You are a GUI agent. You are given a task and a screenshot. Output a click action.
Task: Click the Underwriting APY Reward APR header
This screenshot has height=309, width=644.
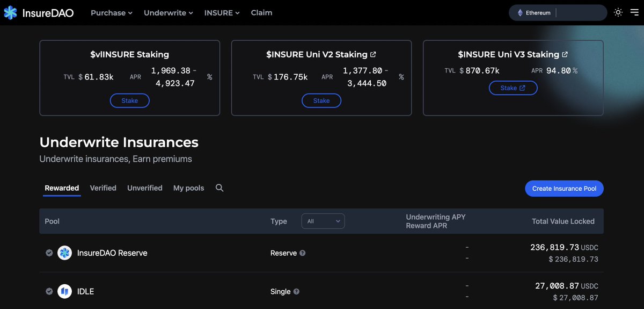436,221
